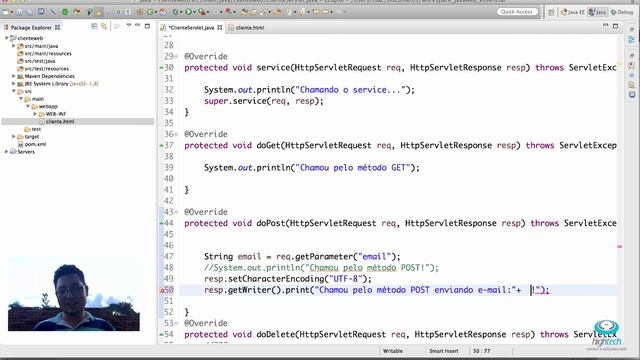Screen dimensions: 640x360
Task: Open the Run dropdown arrow beside the play button
Action: tap(194, 12)
